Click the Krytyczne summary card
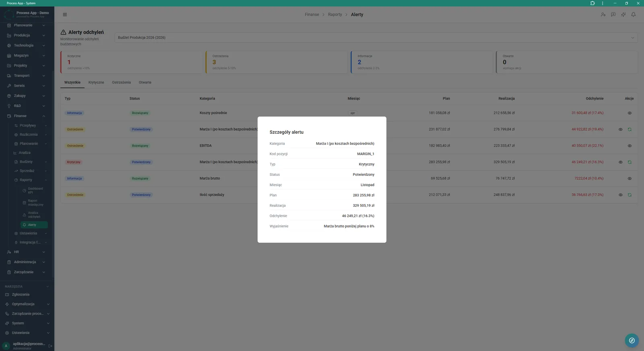This screenshot has height=351, width=644. click(x=131, y=62)
